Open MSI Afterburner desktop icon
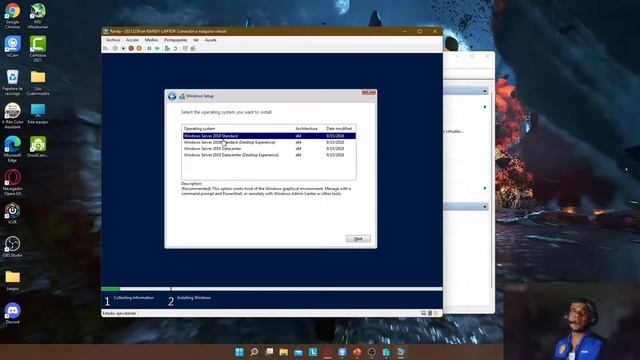This screenshot has height=360, width=640. pyautogui.click(x=38, y=16)
